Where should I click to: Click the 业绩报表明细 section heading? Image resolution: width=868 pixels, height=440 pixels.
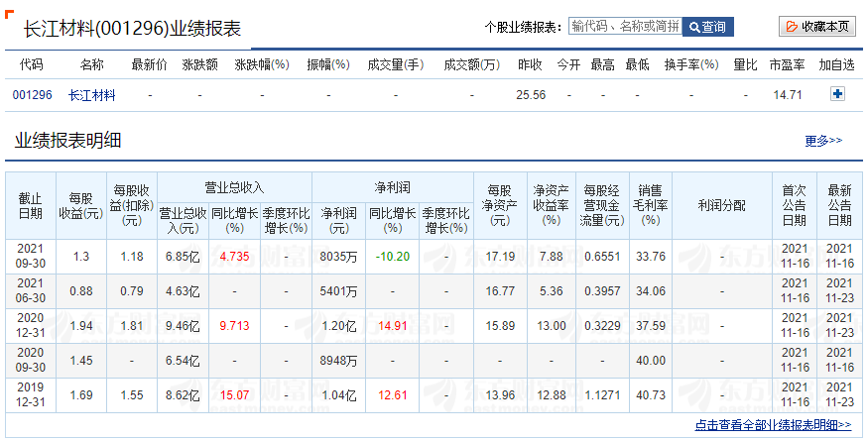click(x=67, y=141)
